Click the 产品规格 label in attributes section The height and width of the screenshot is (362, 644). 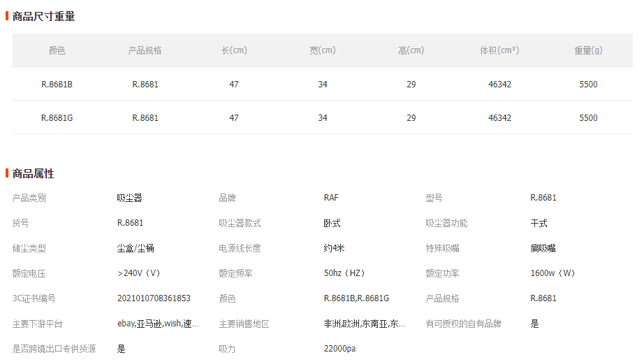coord(442,298)
